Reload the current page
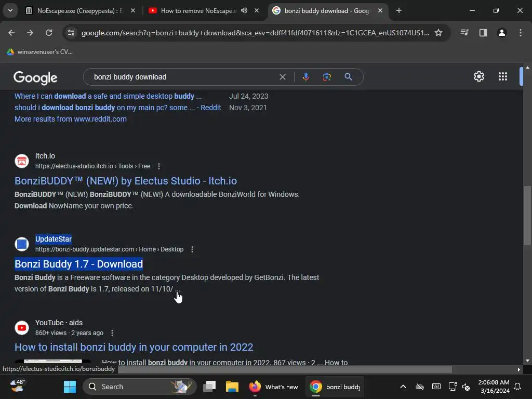 click(49, 33)
